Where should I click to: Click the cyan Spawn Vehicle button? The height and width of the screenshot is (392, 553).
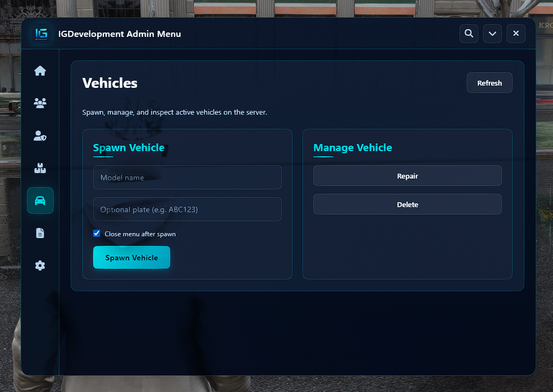coord(132,258)
